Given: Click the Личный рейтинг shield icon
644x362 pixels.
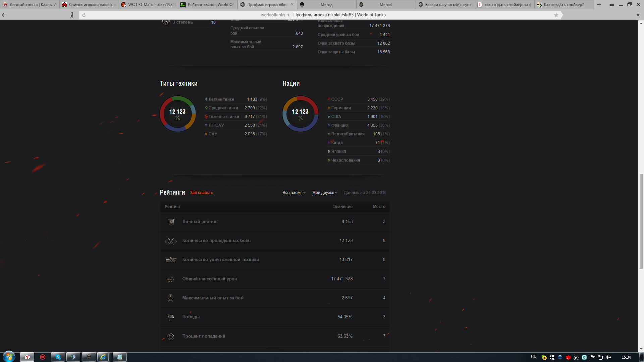Looking at the screenshot, I should point(171,222).
